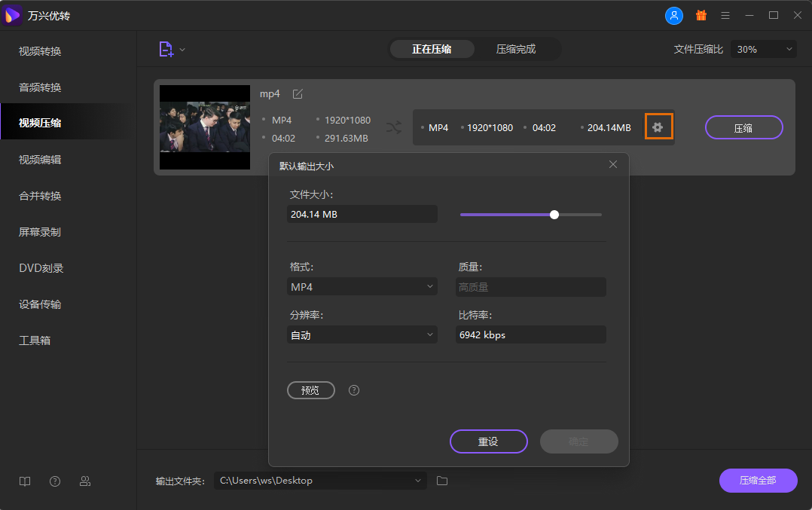Browse output folder with folder icon
The height and width of the screenshot is (510, 812).
(442, 481)
